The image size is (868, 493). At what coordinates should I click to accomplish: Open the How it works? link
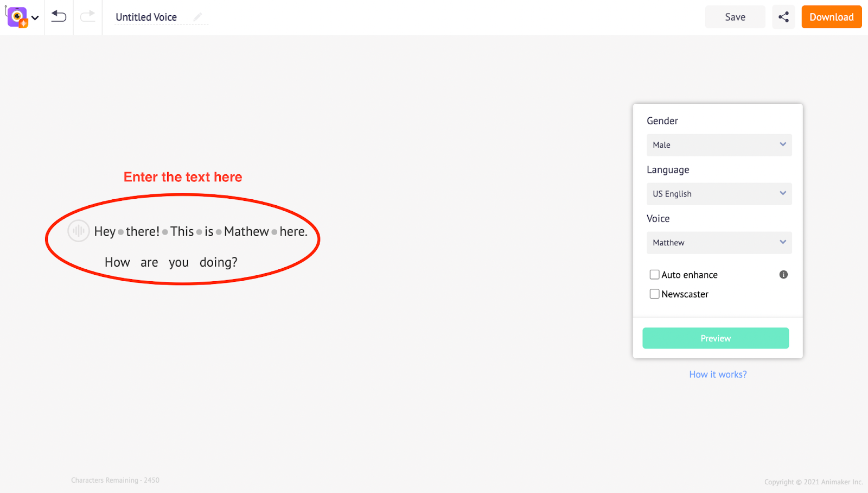tap(718, 375)
